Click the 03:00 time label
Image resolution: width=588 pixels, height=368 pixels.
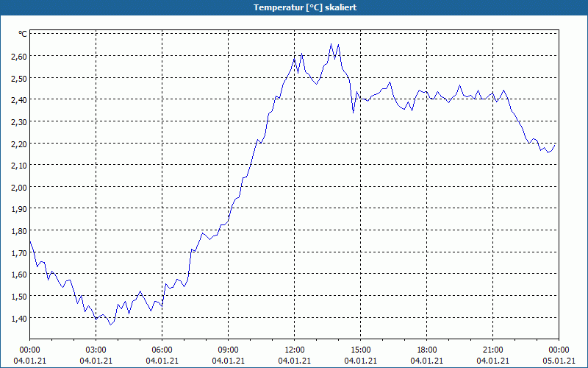tap(96, 350)
